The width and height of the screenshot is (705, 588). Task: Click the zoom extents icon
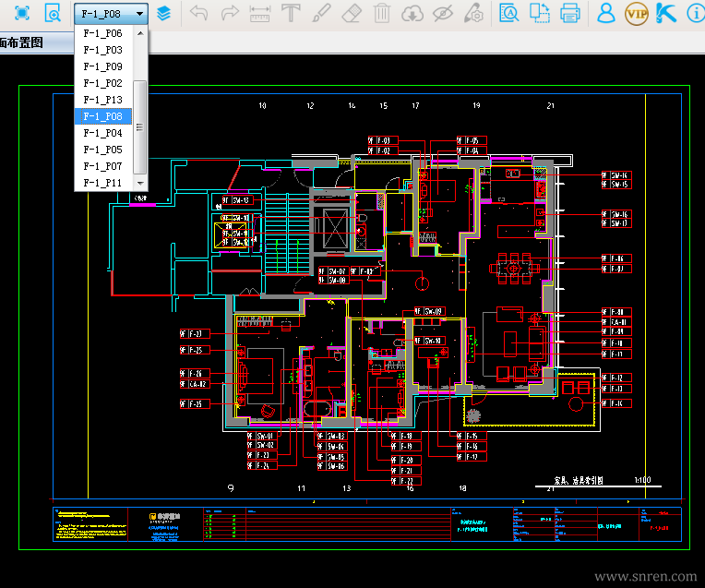tap(22, 13)
